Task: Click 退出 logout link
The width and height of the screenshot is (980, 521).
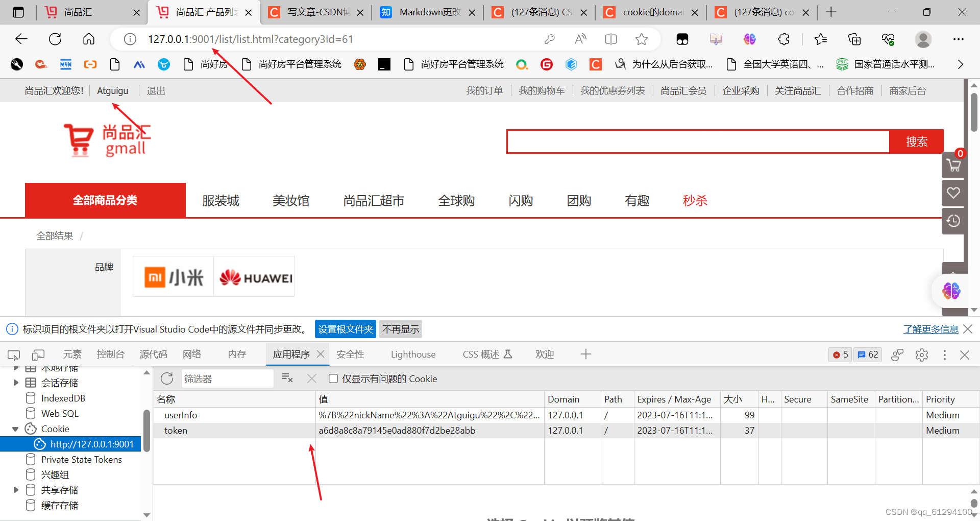Action: 156,91
